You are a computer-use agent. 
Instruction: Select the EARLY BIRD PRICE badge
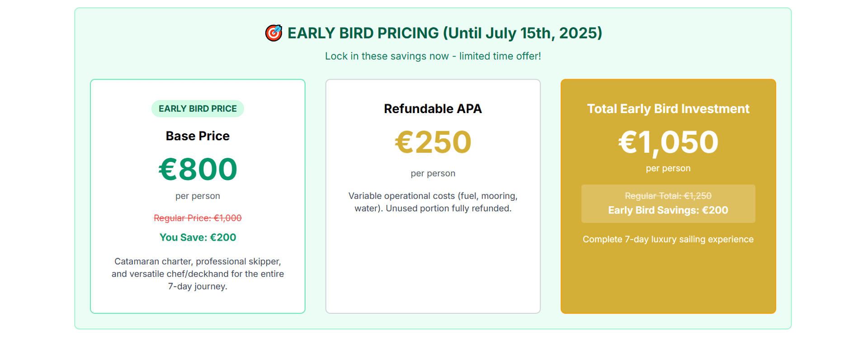(198, 109)
